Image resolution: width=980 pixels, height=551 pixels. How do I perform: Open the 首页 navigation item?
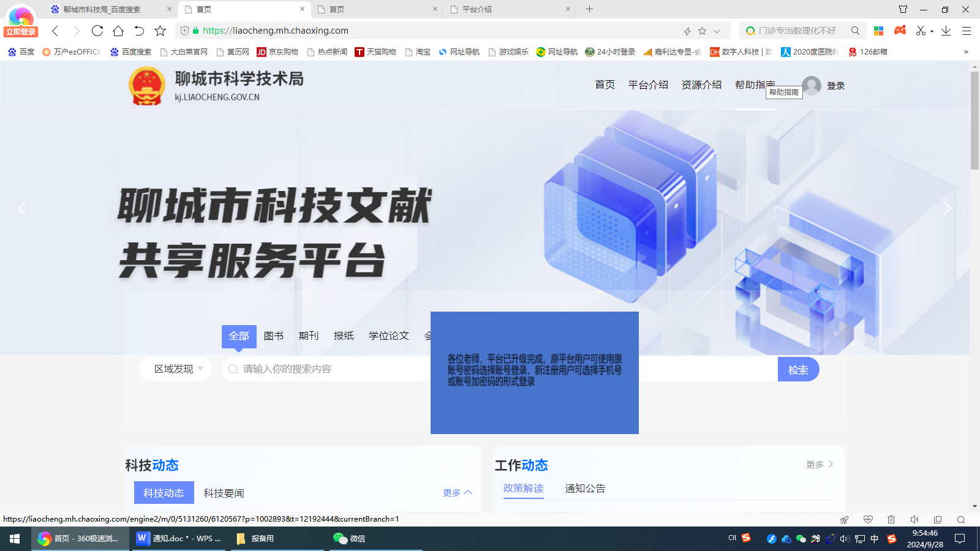point(605,85)
